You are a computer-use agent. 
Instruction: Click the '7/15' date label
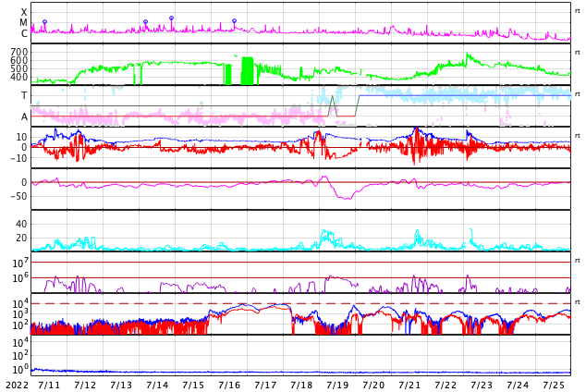(x=193, y=386)
